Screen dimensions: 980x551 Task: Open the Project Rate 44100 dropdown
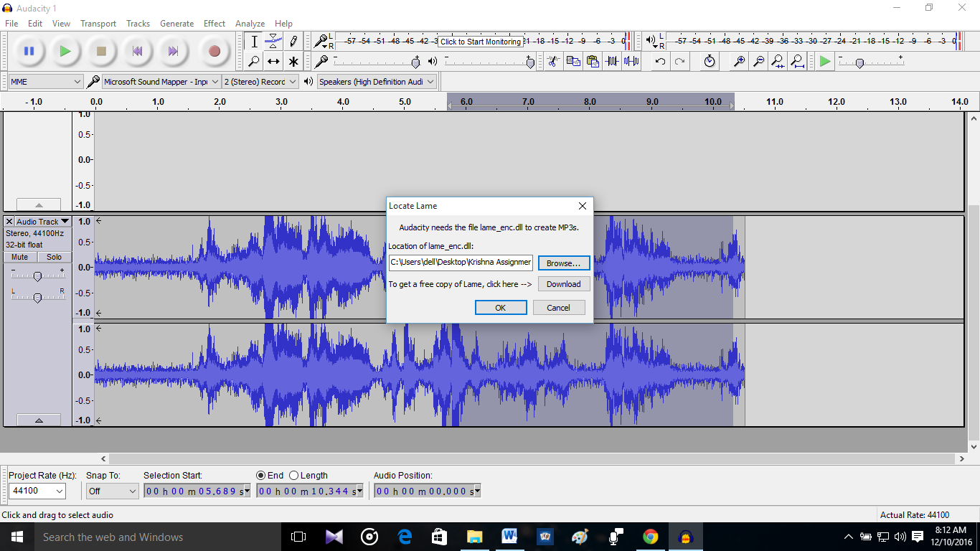(x=37, y=491)
